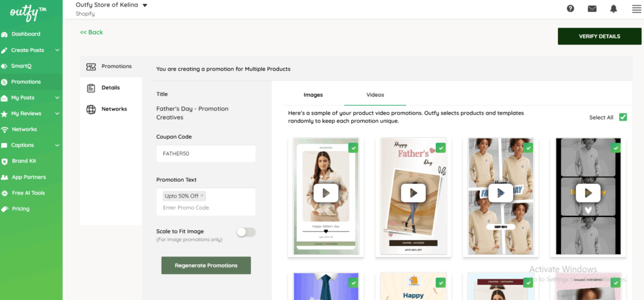Click the Verify Details button

pos(599,36)
